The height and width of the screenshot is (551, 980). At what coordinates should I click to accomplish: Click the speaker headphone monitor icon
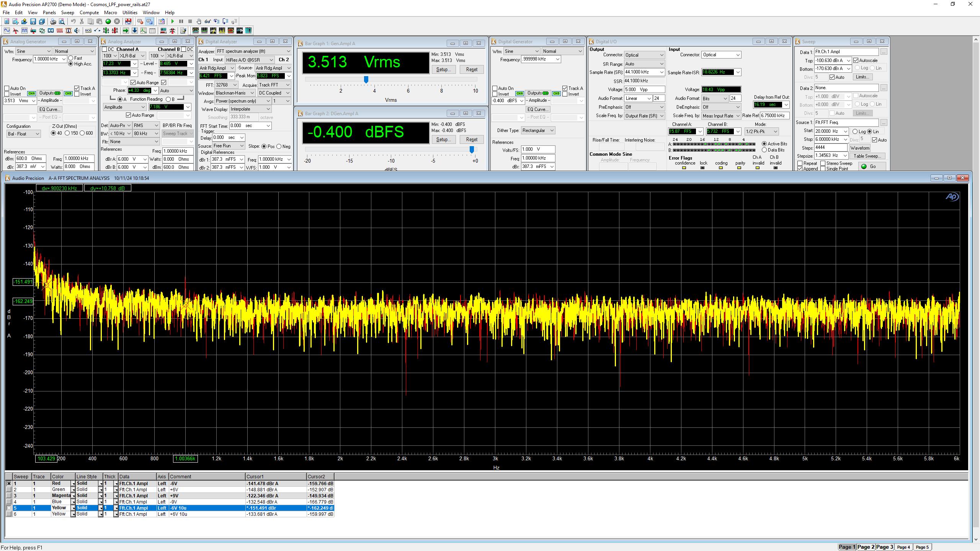coord(77,31)
